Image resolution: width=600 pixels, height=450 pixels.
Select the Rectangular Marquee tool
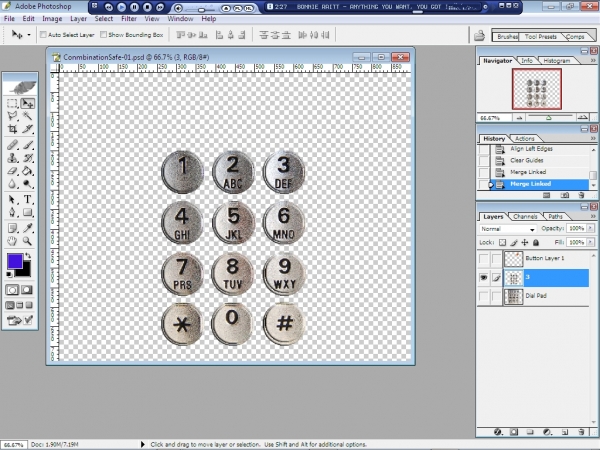12,103
